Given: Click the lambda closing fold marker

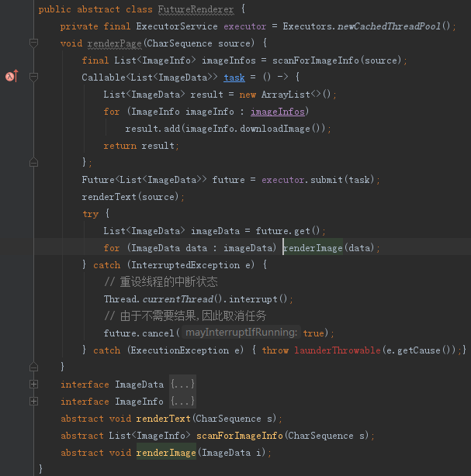Looking at the screenshot, I should (x=33, y=162).
